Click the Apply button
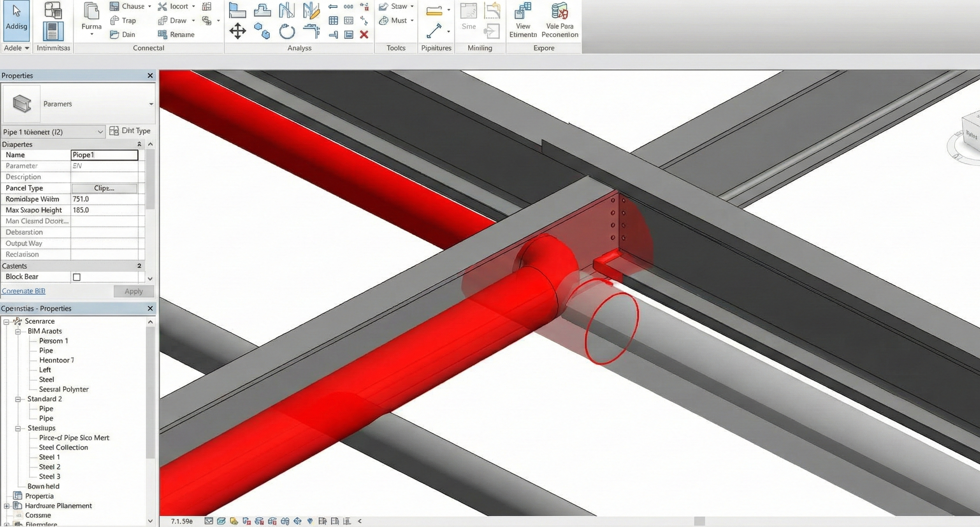980x527 pixels. coord(134,291)
